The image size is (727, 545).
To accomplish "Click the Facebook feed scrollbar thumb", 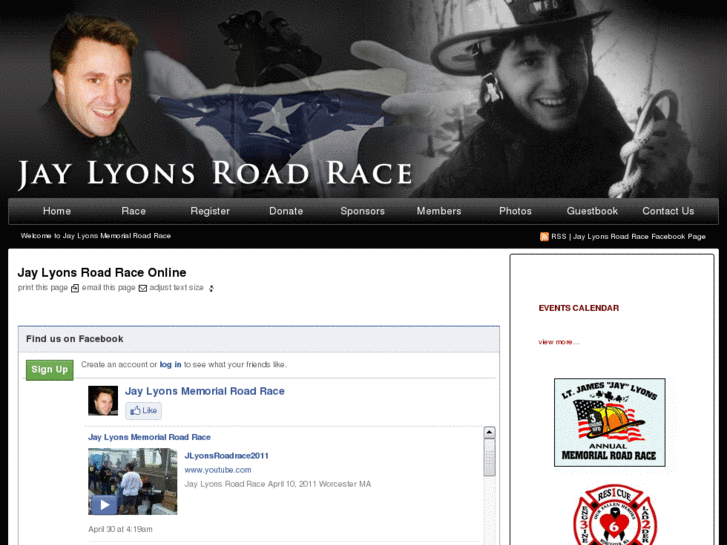I will tap(489, 457).
